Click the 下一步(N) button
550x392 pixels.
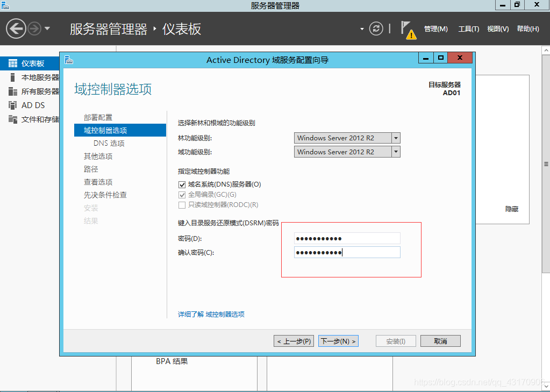338,341
